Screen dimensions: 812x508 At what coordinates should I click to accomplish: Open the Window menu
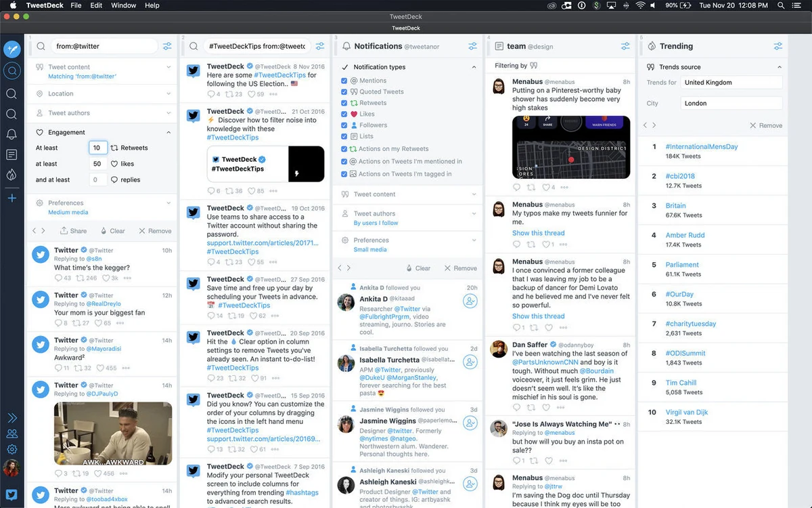123,5
